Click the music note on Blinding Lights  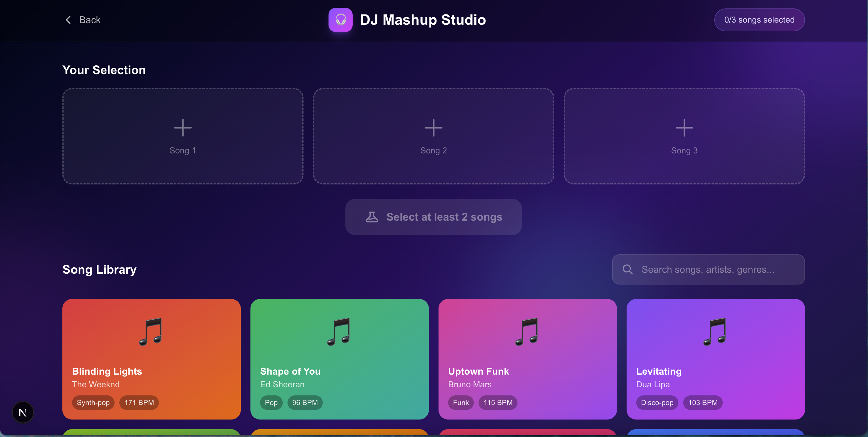[x=151, y=331]
